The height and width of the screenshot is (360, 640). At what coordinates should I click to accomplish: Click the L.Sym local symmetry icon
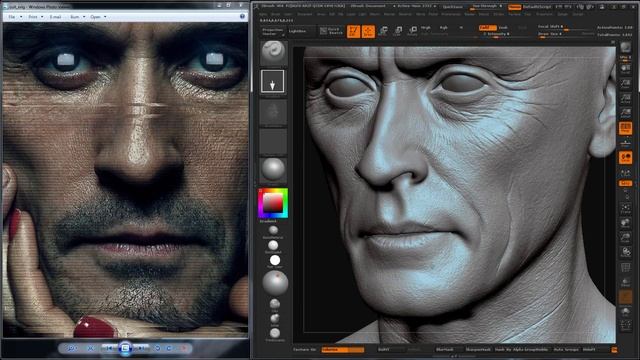pos(625,173)
